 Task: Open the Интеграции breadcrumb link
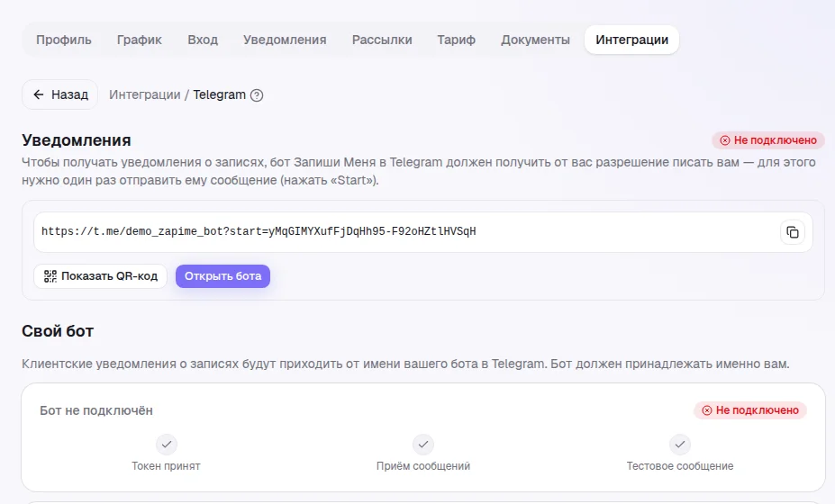[145, 94]
